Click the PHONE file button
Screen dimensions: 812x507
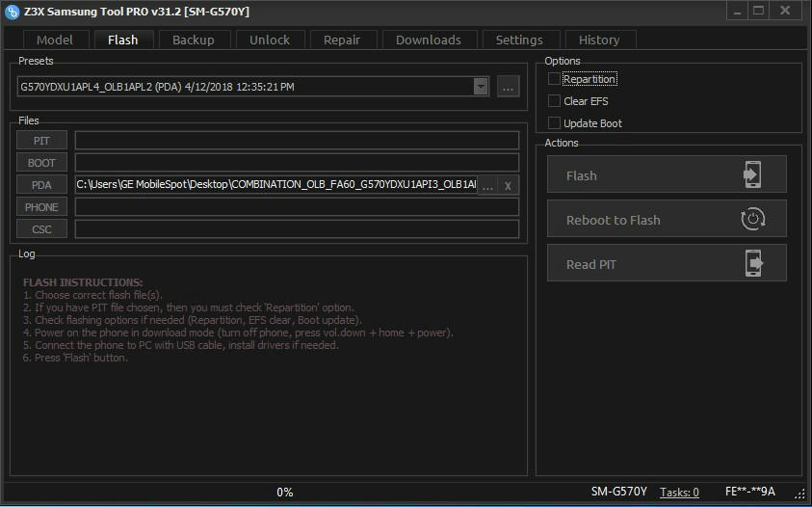[x=42, y=207]
